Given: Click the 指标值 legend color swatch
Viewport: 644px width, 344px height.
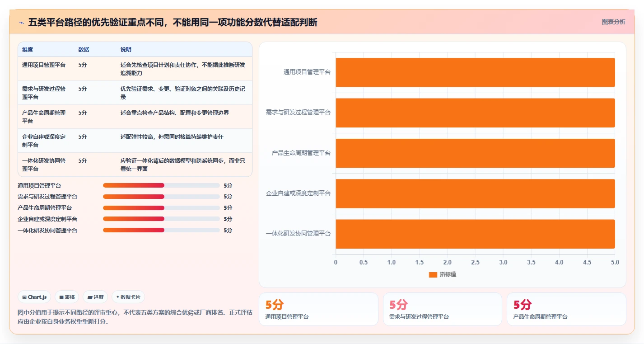Looking at the screenshot, I should pos(433,274).
